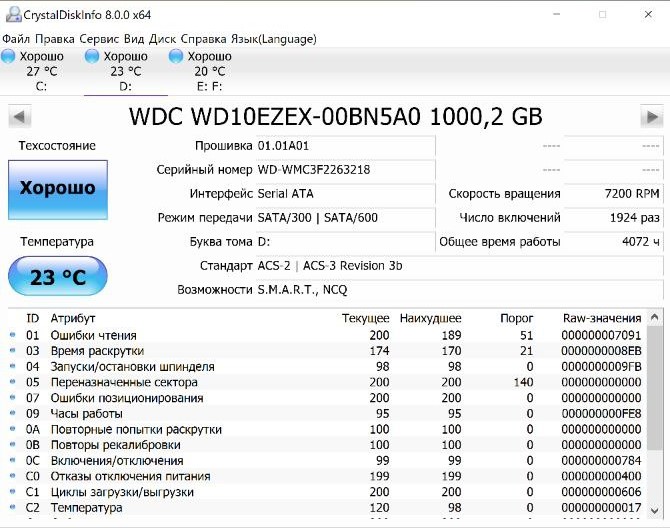This screenshot has width=670, height=528.
Task: Click status dot of attribute C2 Температура
Action: tap(12, 507)
